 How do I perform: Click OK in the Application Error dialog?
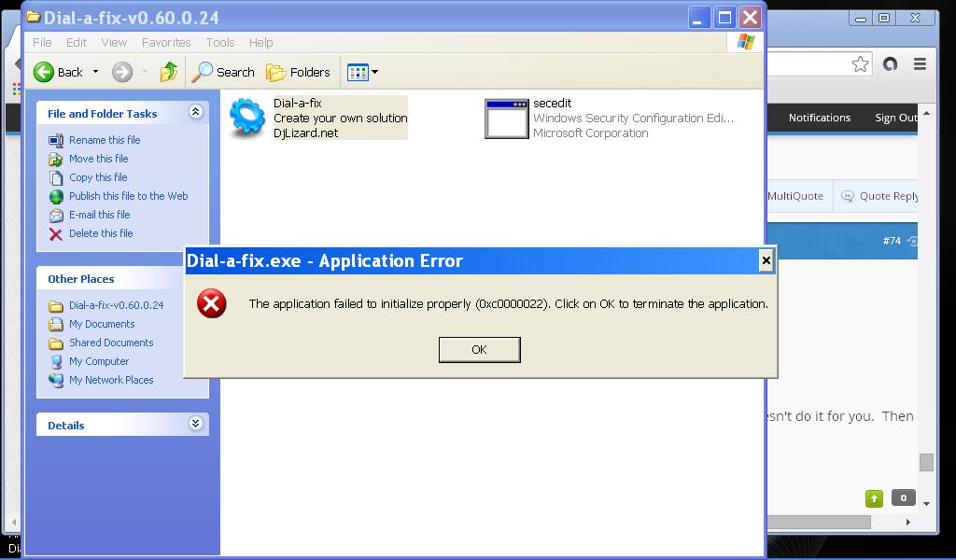pyautogui.click(x=479, y=350)
